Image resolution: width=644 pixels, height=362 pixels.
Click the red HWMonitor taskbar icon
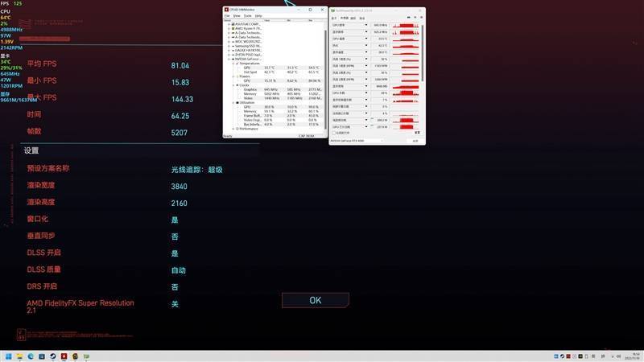click(64, 356)
